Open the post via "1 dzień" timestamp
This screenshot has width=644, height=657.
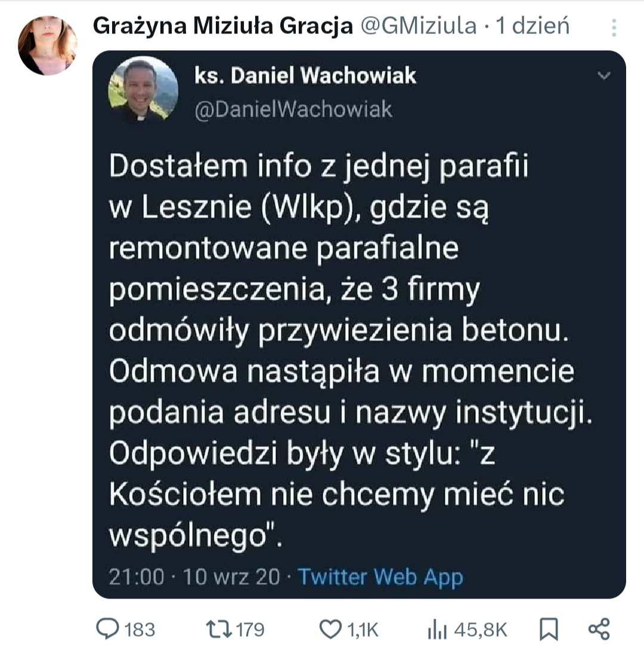[x=533, y=26]
